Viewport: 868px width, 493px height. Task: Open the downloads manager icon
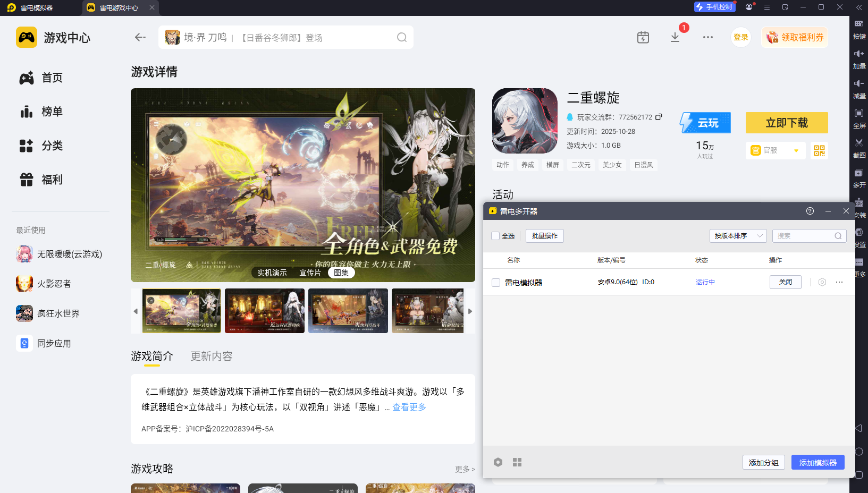pos(675,37)
